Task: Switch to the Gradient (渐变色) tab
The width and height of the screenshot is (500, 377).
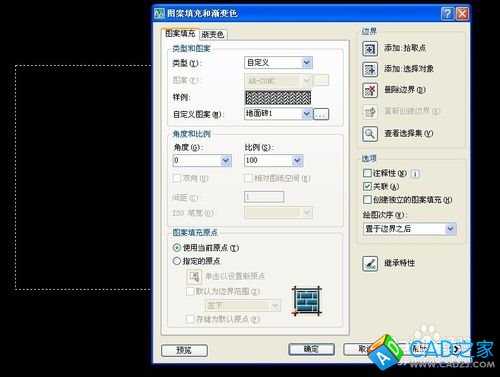Action: tap(213, 34)
